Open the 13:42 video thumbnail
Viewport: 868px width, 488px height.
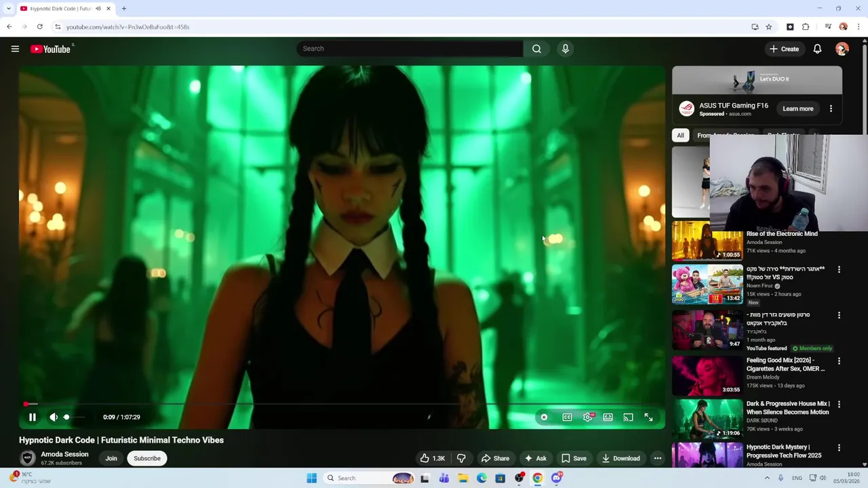707,285
